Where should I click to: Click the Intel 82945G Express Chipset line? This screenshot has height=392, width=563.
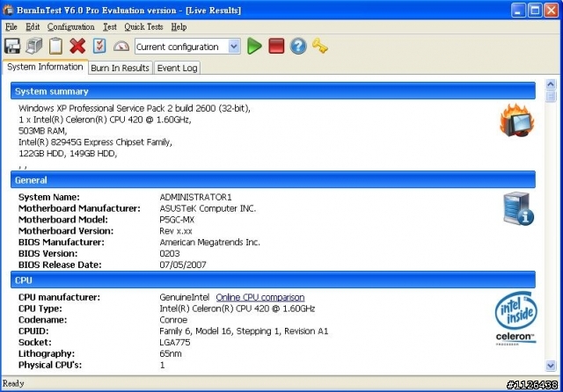pyautogui.click(x=95, y=142)
